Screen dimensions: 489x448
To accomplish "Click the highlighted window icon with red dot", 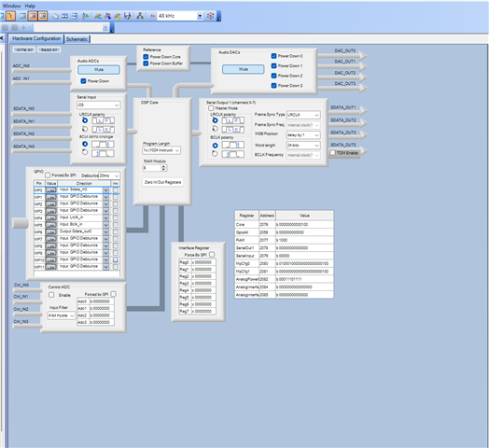I will point(33,16).
